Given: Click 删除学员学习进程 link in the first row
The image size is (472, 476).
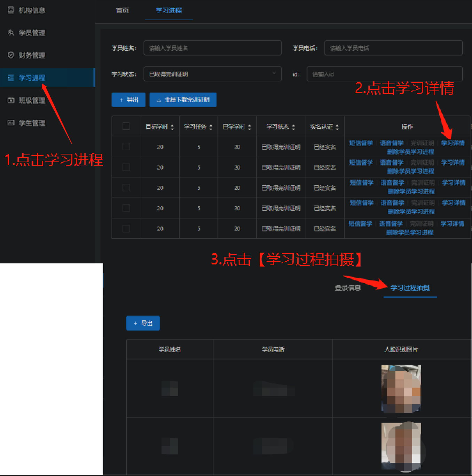Looking at the screenshot, I should point(411,152).
